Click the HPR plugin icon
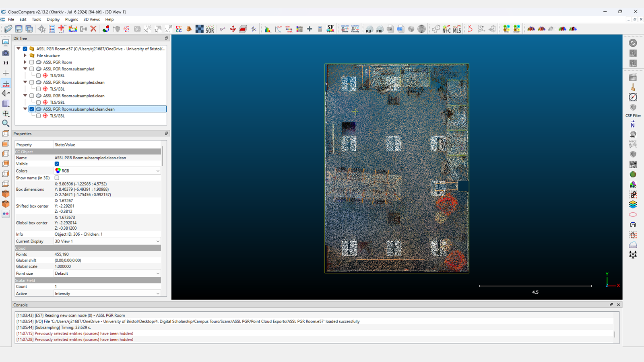644x362 pixels. (633, 135)
